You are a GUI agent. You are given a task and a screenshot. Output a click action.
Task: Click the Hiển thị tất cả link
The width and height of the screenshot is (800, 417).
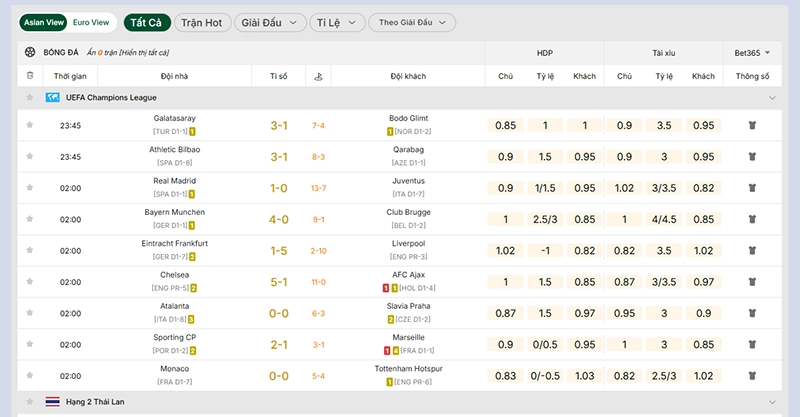(144, 52)
